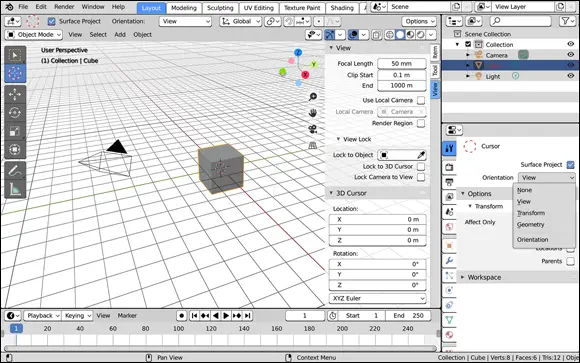The width and height of the screenshot is (580, 363).
Task: Choose Geometry in orientation list
Action: pos(530,225)
